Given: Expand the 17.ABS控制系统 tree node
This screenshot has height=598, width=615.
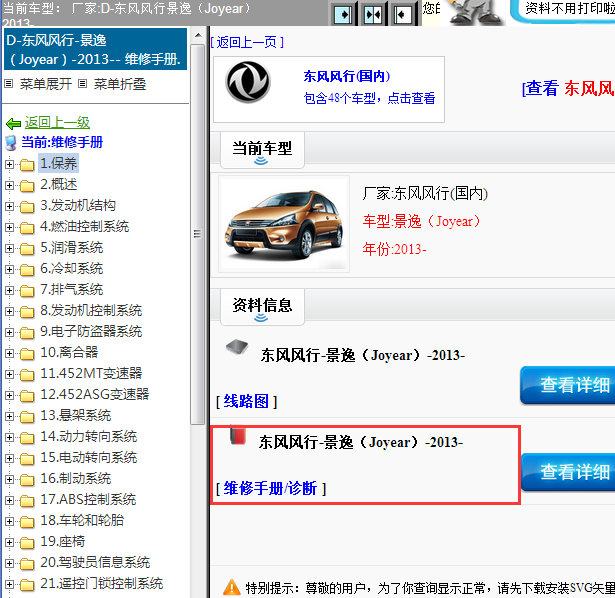Looking at the screenshot, I should point(9,500).
